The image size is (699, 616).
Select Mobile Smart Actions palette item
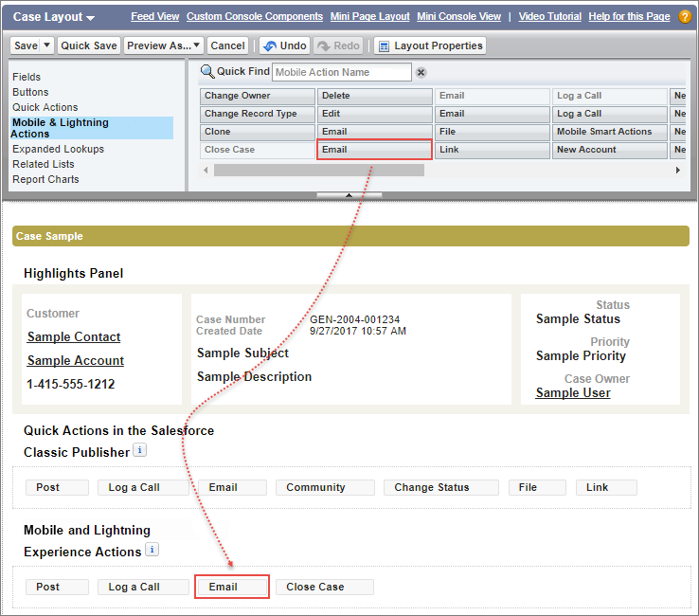point(610,132)
